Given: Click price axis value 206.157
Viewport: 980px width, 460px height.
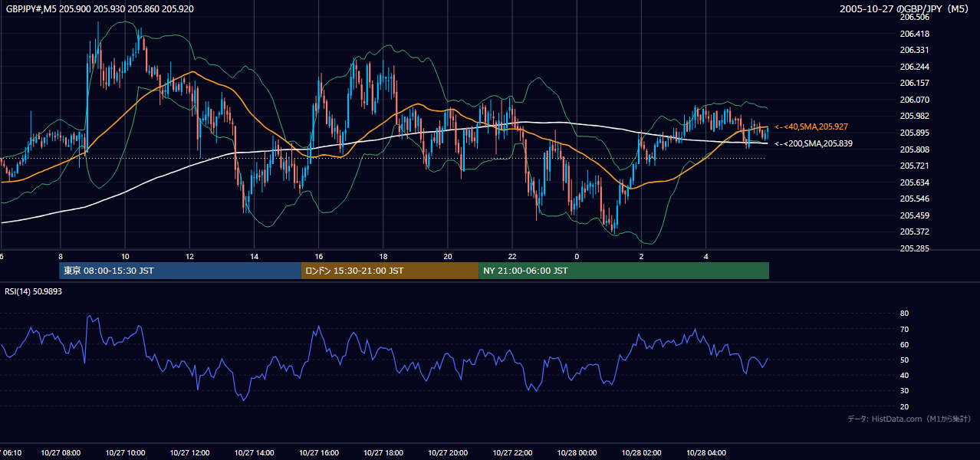Looking at the screenshot, I should coord(915,83).
